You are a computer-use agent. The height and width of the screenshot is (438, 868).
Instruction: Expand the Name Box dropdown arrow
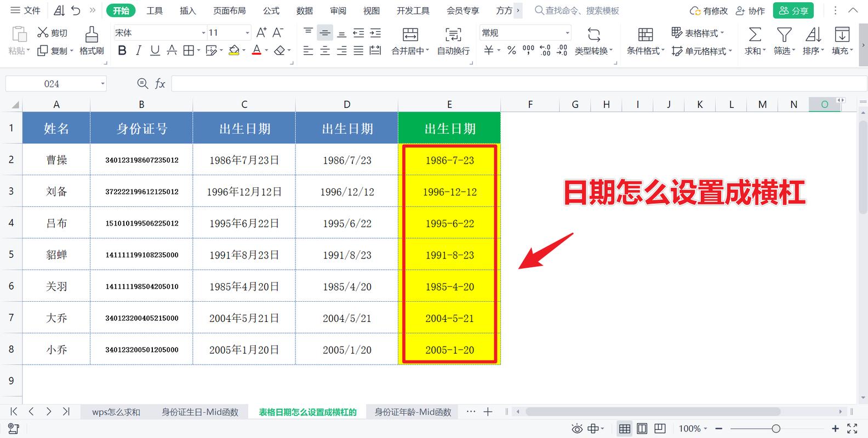click(x=102, y=84)
